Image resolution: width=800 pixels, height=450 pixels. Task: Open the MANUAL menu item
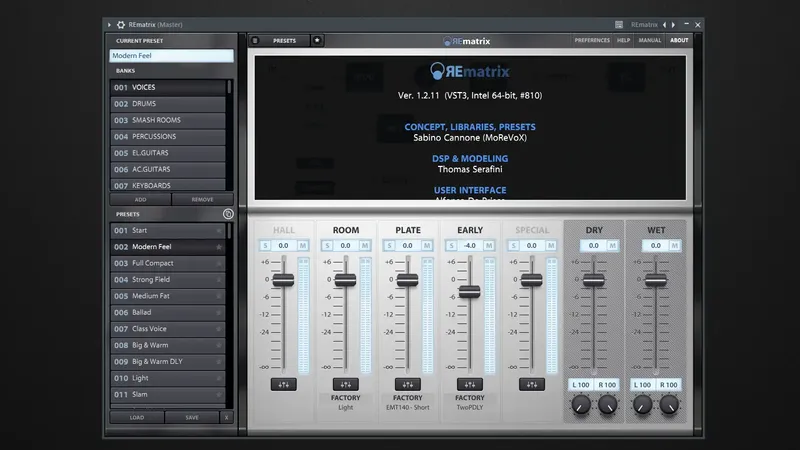click(x=649, y=40)
